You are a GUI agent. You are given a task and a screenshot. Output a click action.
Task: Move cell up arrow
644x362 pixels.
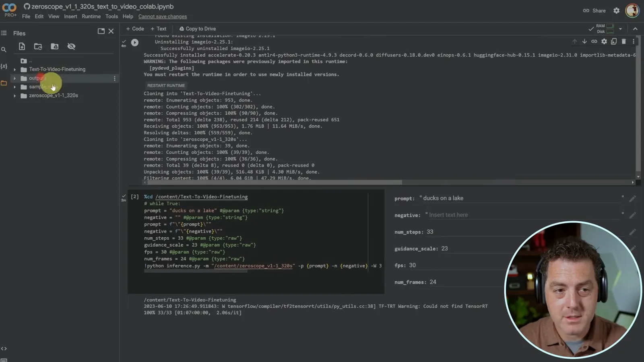574,41
